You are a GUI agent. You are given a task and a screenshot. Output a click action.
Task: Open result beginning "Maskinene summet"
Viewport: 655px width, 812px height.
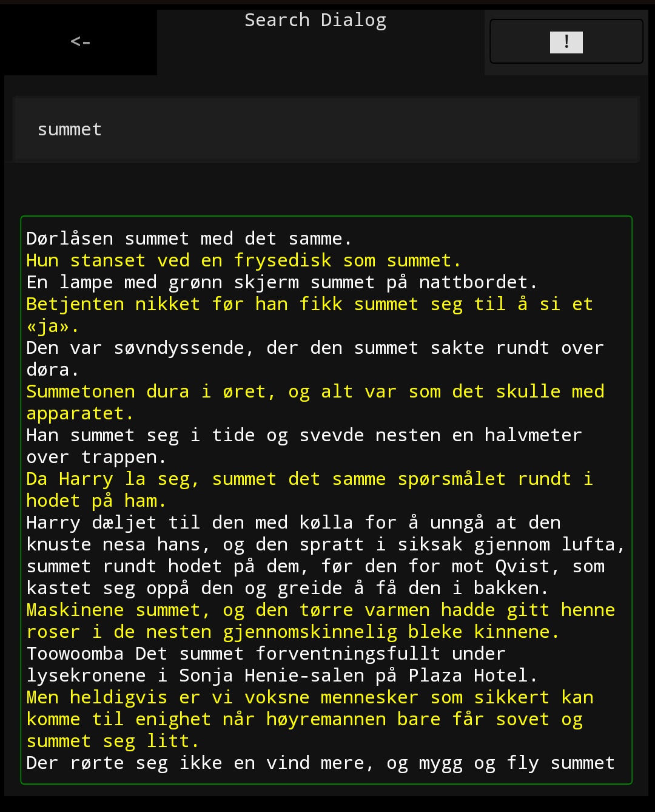[320, 611]
